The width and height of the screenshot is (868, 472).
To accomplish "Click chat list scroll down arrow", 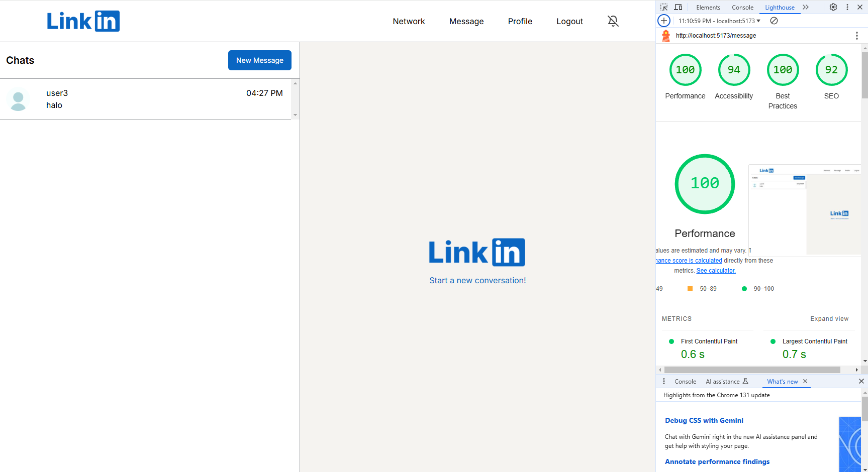I will (295, 115).
